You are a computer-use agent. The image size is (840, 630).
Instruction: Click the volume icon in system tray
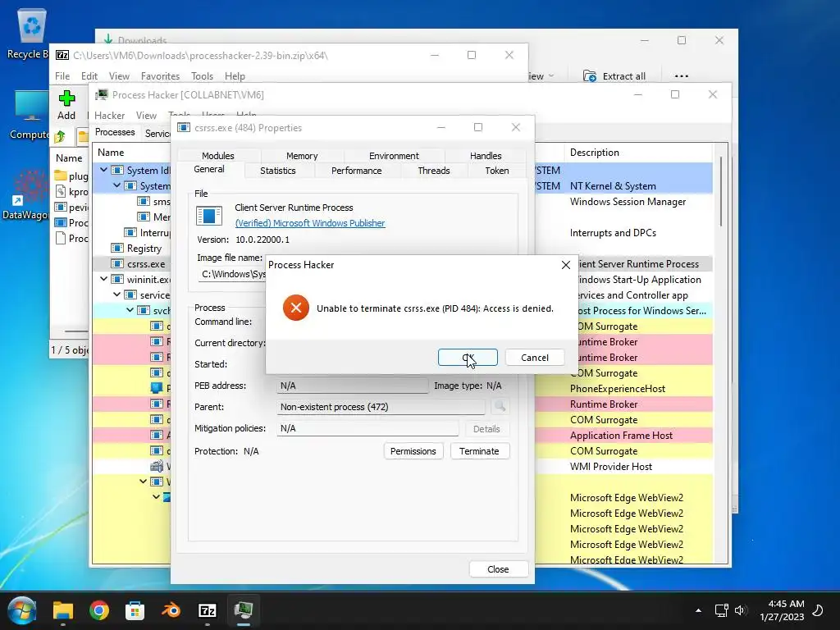(x=740, y=610)
